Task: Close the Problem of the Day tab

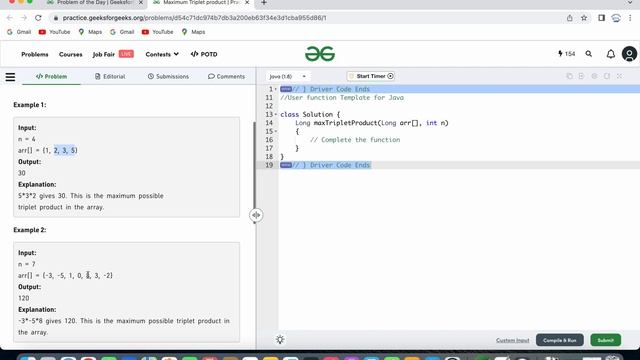Action: pos(141,3)
